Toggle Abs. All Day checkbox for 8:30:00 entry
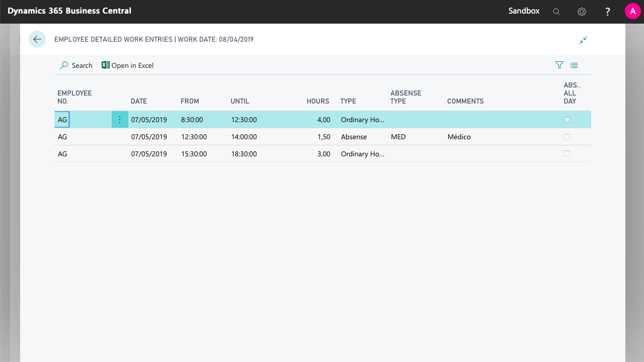 [x=567, y=120]
